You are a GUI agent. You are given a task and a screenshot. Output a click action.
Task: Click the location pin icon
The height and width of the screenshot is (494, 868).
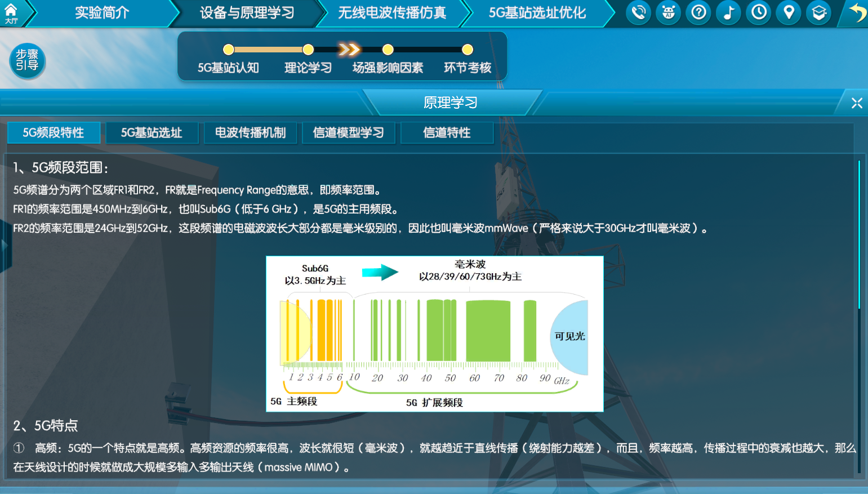789,12
